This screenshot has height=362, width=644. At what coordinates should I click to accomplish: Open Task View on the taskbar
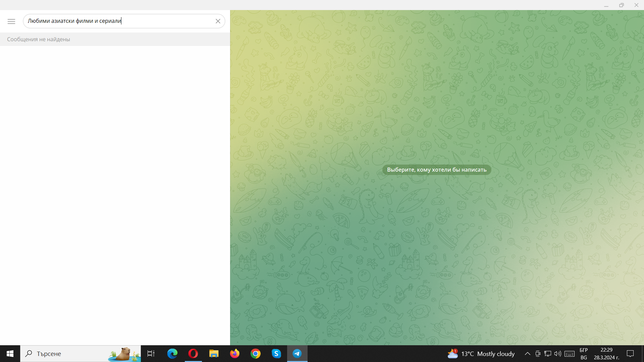click(x=151, y=354)
